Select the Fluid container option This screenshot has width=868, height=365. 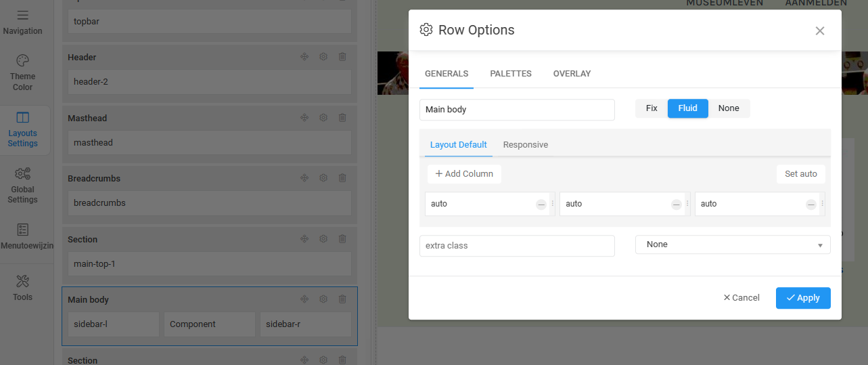[x=687, y=108]
